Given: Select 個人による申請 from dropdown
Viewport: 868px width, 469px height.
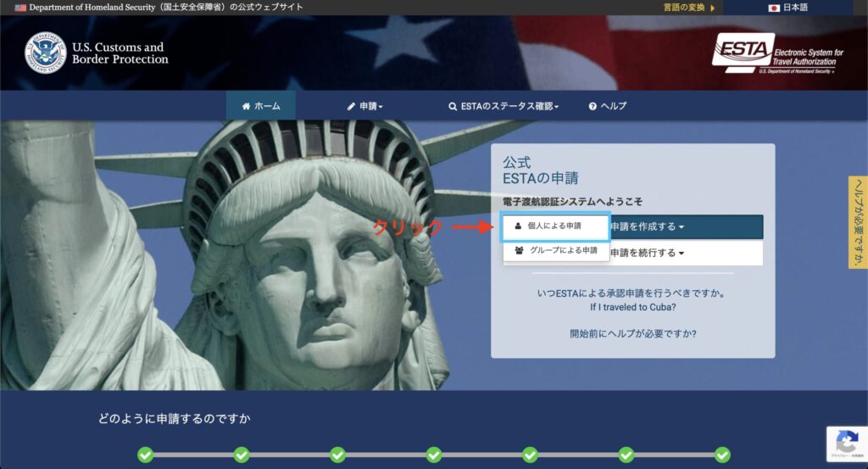Looking at the screenshot, I should pyautogui.click(x=555, y=226).
